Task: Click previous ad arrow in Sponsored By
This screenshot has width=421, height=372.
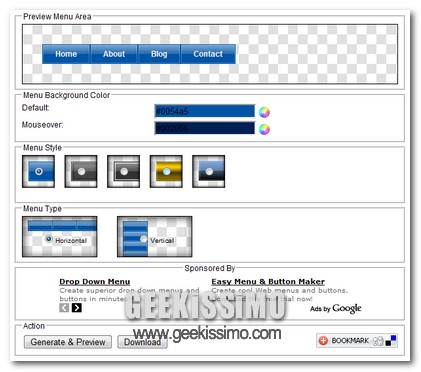Action: [64, 308]
